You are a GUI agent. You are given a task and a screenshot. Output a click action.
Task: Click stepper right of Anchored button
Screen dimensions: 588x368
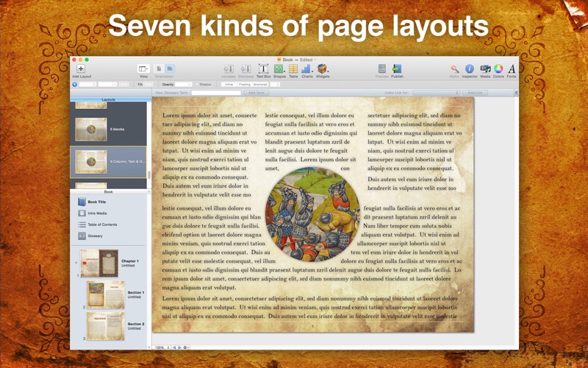275,85
